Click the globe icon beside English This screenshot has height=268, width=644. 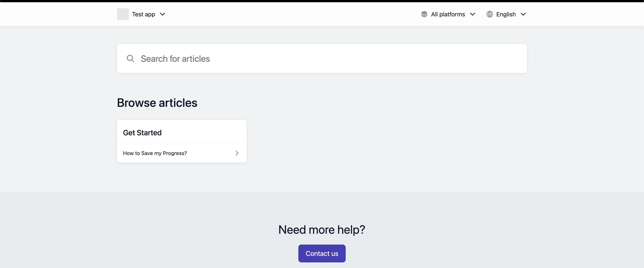[490, 14]
